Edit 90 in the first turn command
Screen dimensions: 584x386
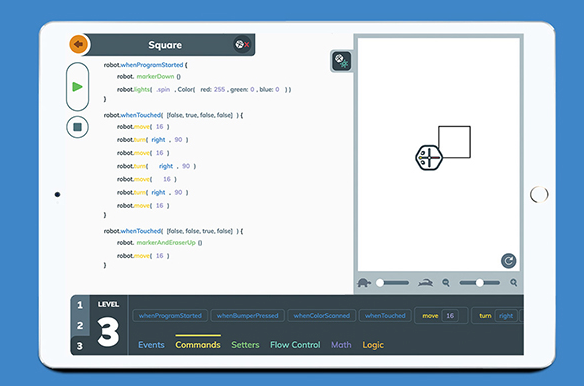click(x=178, y=140)
